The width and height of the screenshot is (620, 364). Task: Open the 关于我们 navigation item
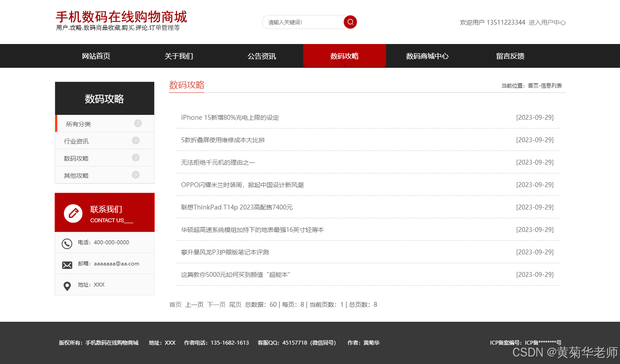point(179,56)
